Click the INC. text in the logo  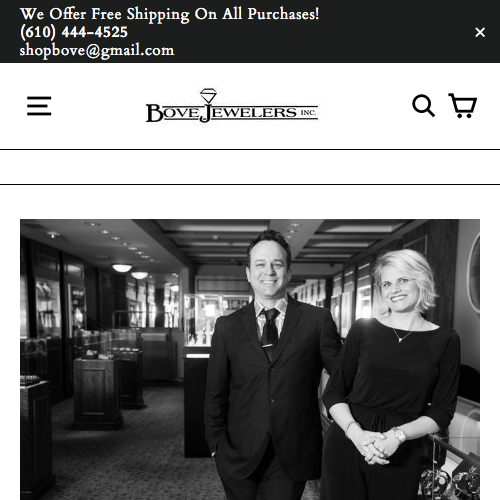308,113
